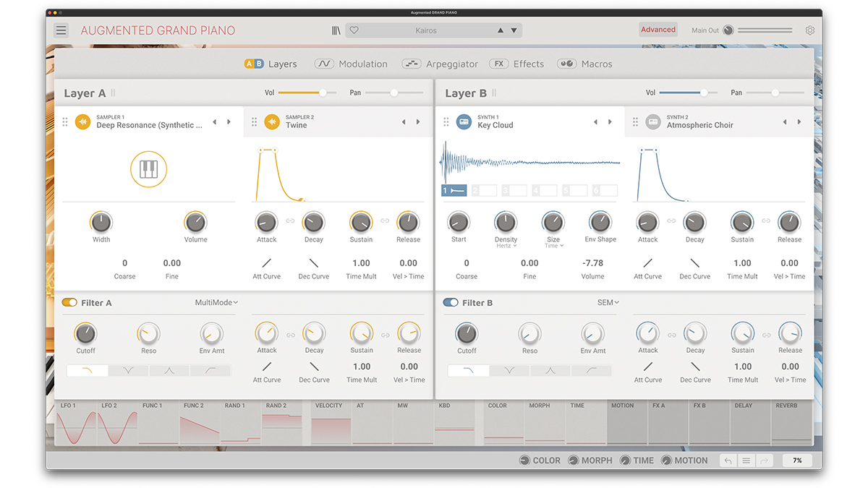Screen dimensions: 868x488
Task: Open the hamburger main menu
Action: tap(61, 30)
